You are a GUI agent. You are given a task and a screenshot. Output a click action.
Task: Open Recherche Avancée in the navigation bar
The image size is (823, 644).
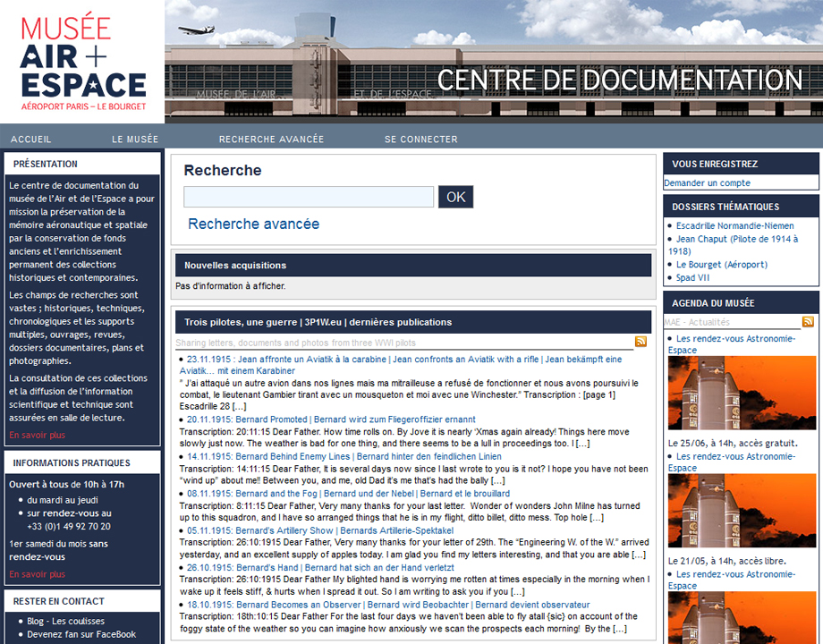point(271,140)
